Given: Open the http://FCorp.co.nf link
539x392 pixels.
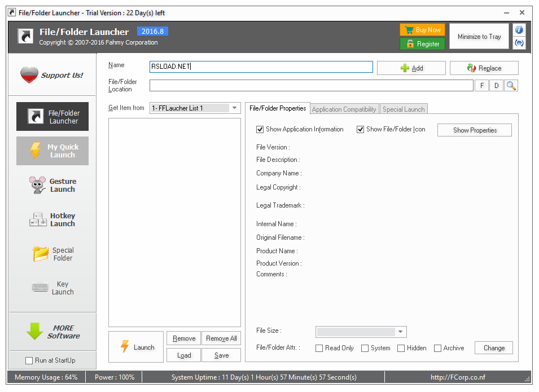Looking at the screenshot, I should 458,377.
